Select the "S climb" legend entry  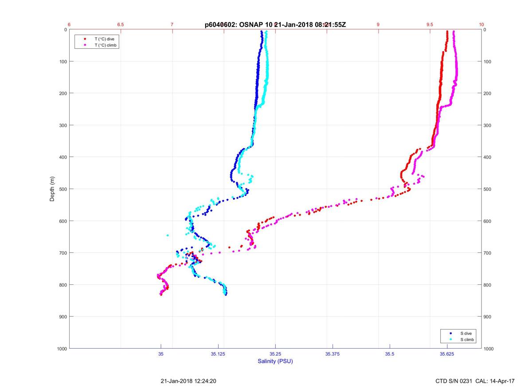[x=467, y=339]
